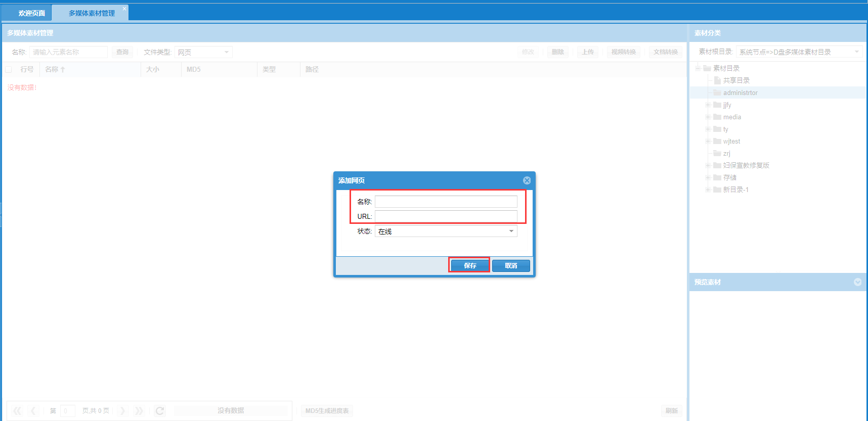Expand the ty folder node
Viewport: 868px width, 421px height.
708,129
